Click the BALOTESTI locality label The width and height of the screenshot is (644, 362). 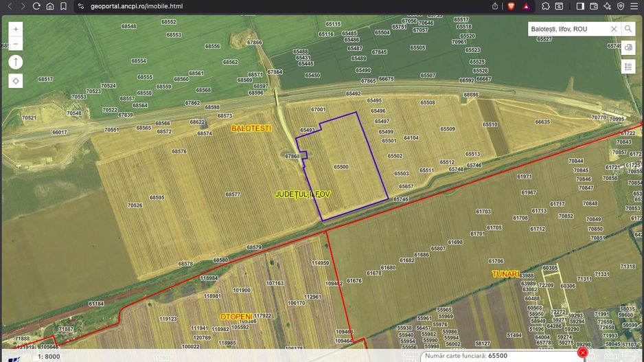251,128
